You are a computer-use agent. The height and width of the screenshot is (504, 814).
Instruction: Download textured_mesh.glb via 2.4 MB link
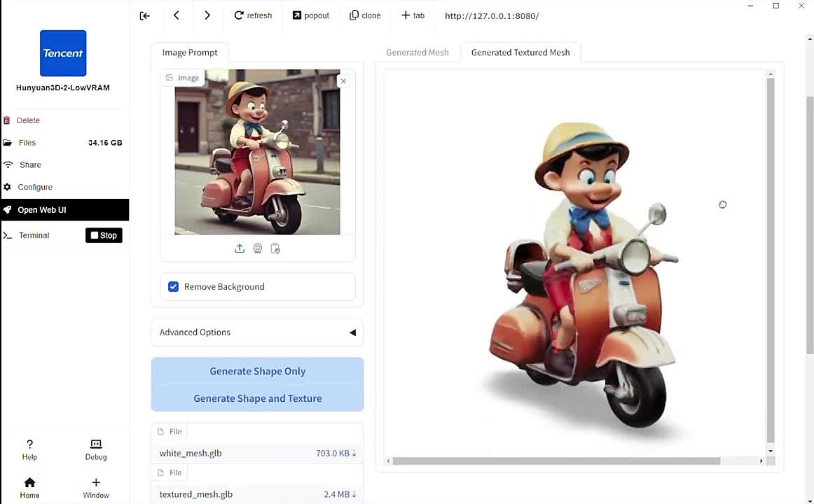[340, 495]
